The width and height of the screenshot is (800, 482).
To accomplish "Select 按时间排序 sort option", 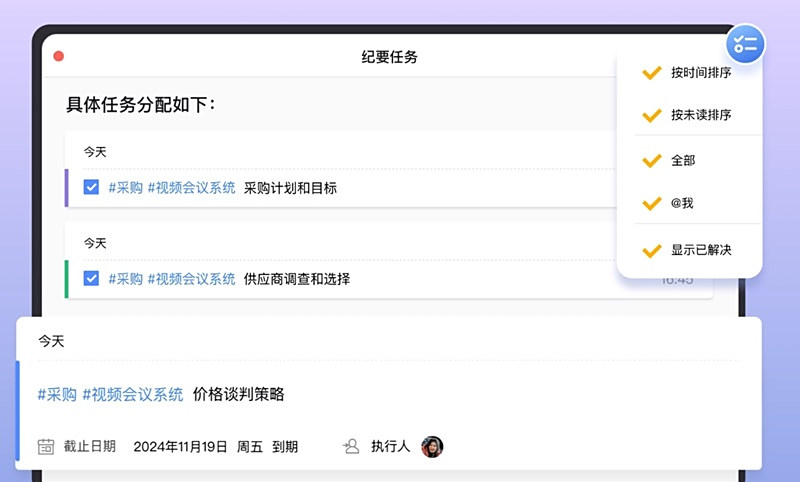I will (689, 72).
